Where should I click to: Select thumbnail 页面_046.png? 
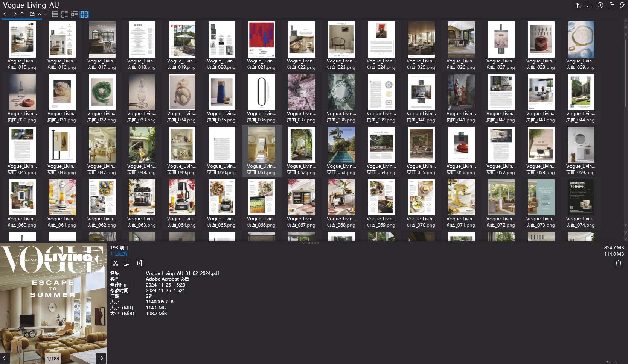[x=62, y=145]
